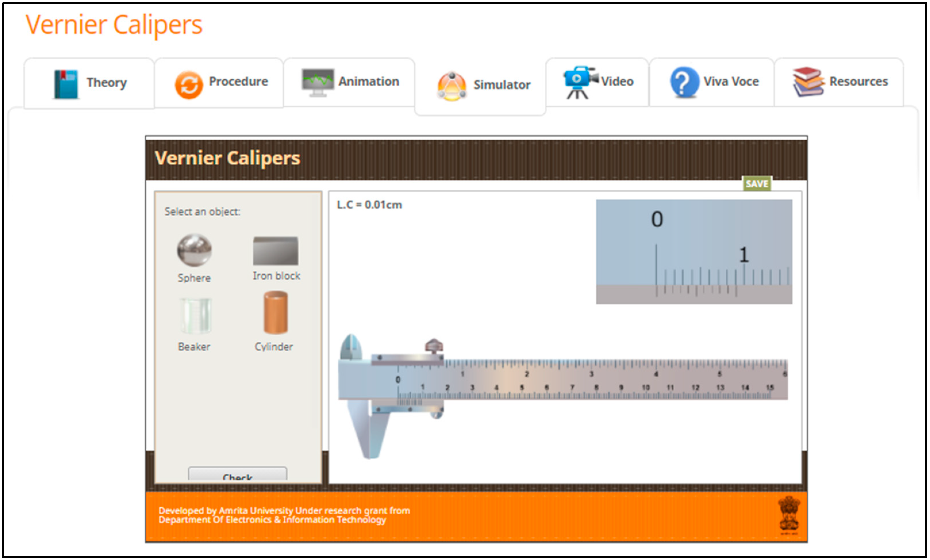
Task: Click the blue Theory book icon
Action: (66, 84)
